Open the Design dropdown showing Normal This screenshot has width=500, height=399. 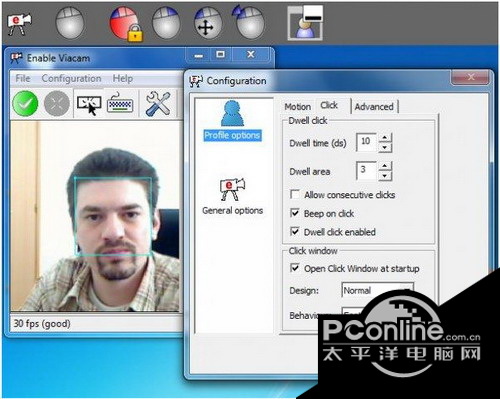[377, 290]
